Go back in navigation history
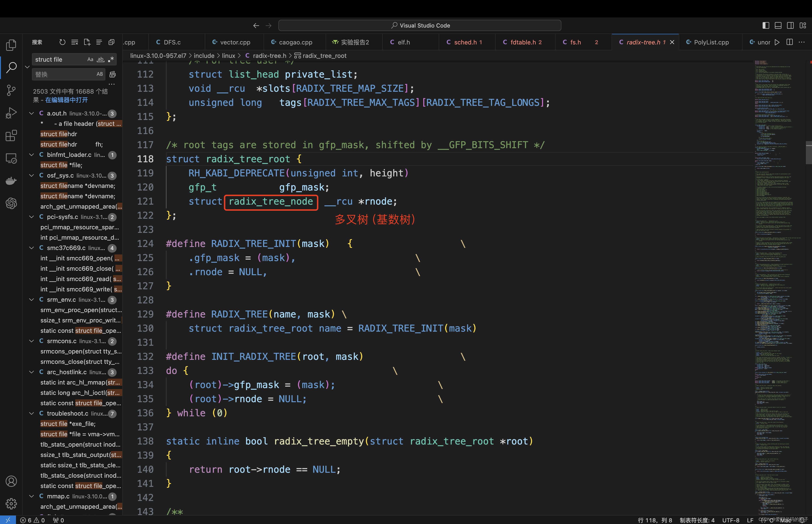812x524 pixels. pos(256,26)
